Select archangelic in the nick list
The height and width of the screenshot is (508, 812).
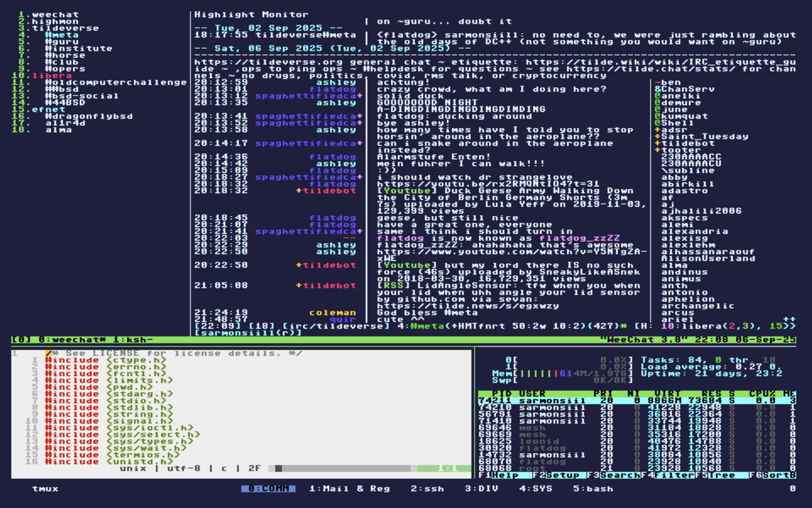pyautogui.click(x=698, y=305)
